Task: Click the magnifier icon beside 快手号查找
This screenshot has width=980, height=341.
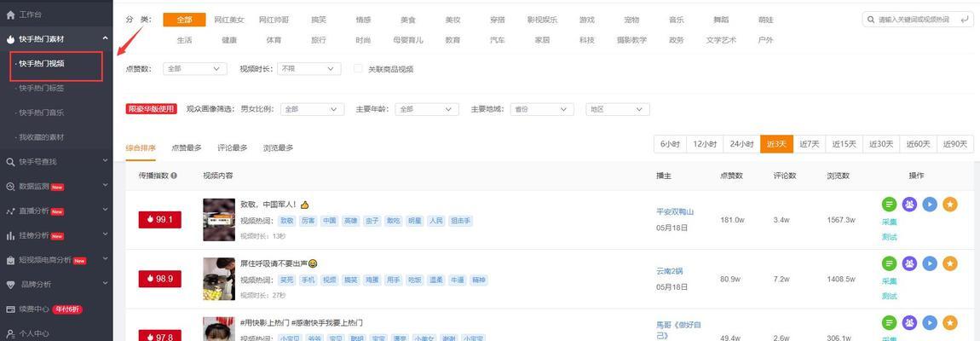Action: click(10, 162)
